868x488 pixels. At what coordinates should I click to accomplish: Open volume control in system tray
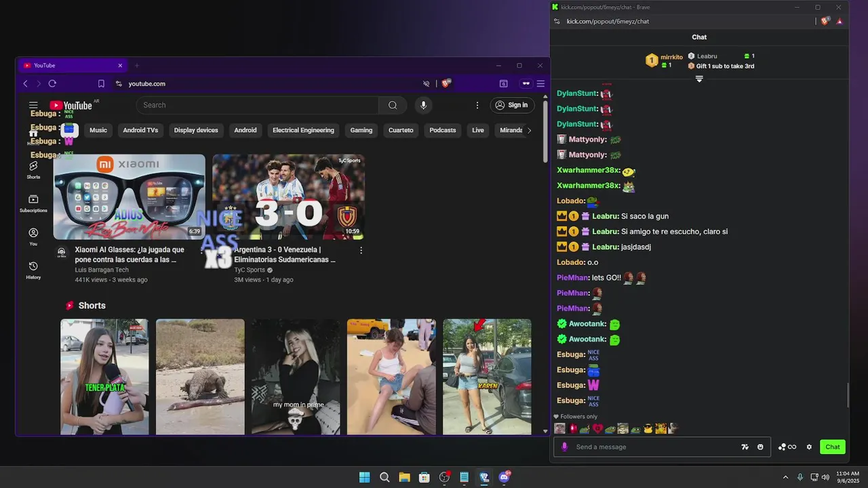click(x=825, y=477)
